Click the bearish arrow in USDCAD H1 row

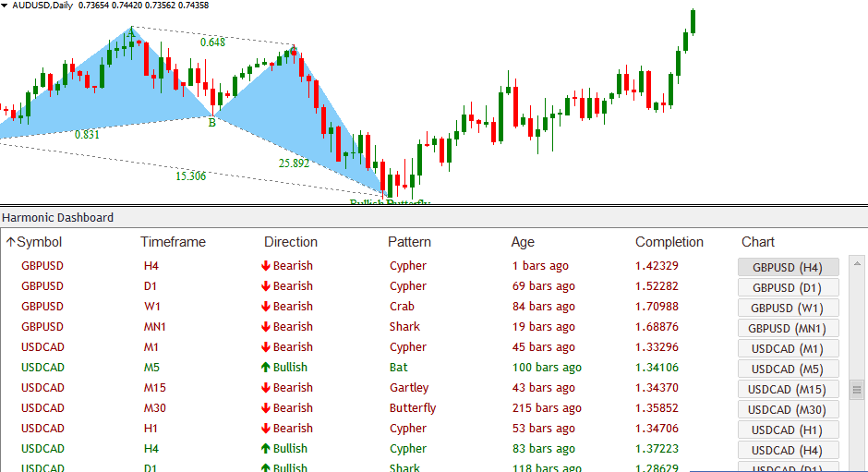point(266,429)
